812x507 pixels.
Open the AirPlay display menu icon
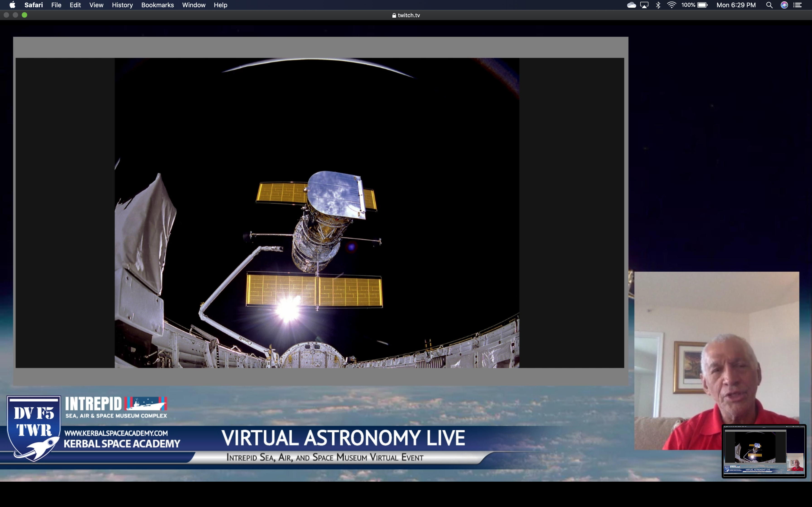tap(644, 5)
